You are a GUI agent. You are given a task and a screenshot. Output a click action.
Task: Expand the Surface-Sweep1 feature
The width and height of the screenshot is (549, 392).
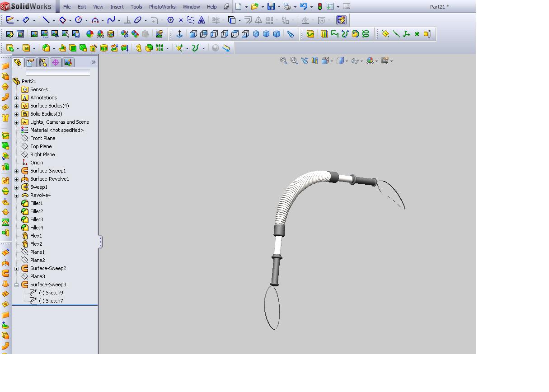pyautogui.click(x=17, y=171)
